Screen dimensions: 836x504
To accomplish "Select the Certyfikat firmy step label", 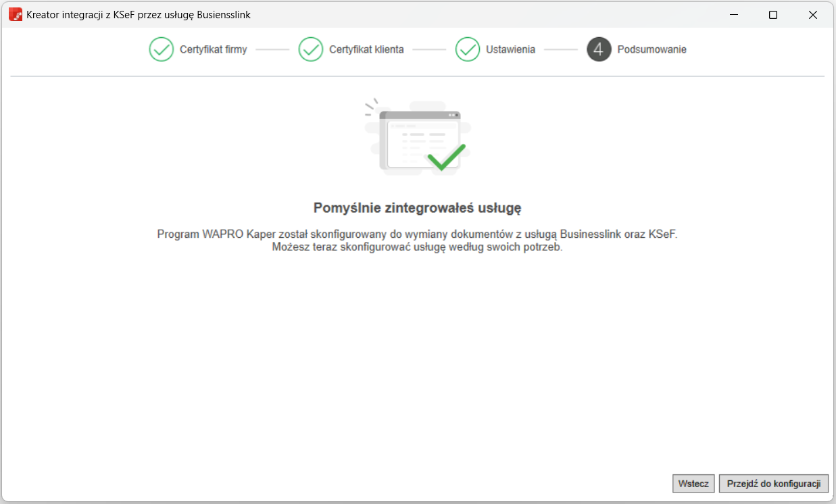I will [213, 49].
